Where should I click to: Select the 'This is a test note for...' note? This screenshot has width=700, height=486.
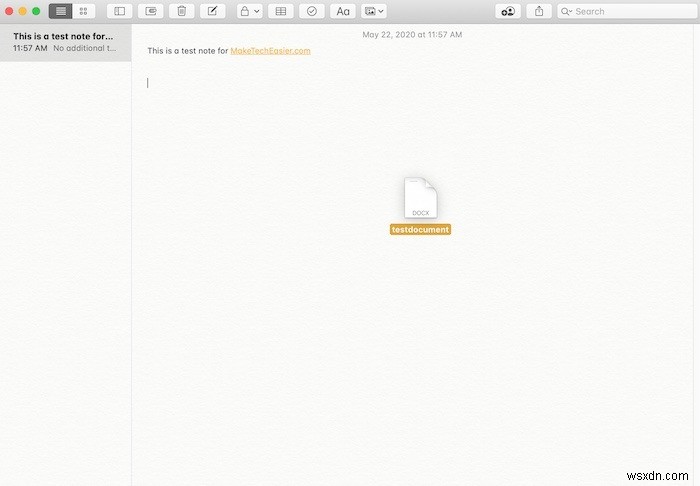[x=66, y=42]
